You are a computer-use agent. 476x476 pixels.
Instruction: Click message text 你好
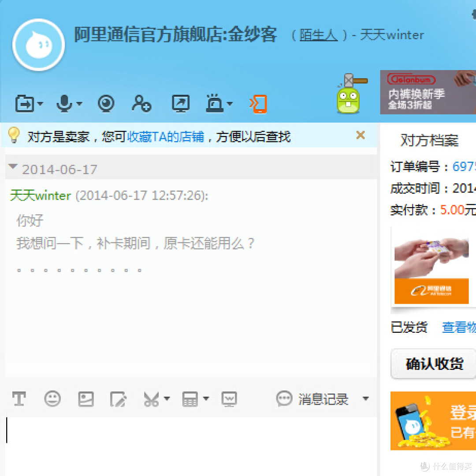[x=30, y=220]
